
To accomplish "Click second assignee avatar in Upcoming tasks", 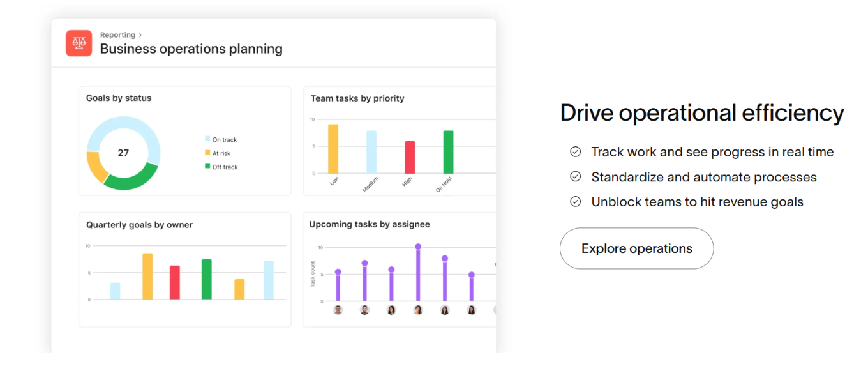I will [364, 310].
